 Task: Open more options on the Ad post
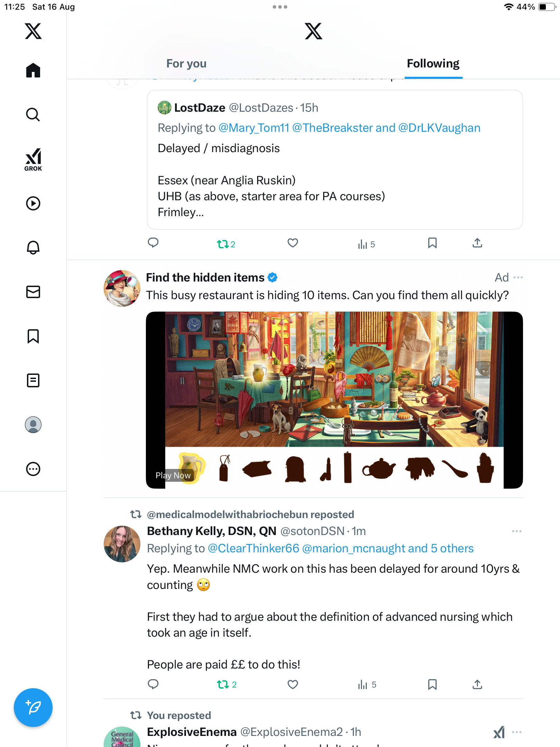518,277
